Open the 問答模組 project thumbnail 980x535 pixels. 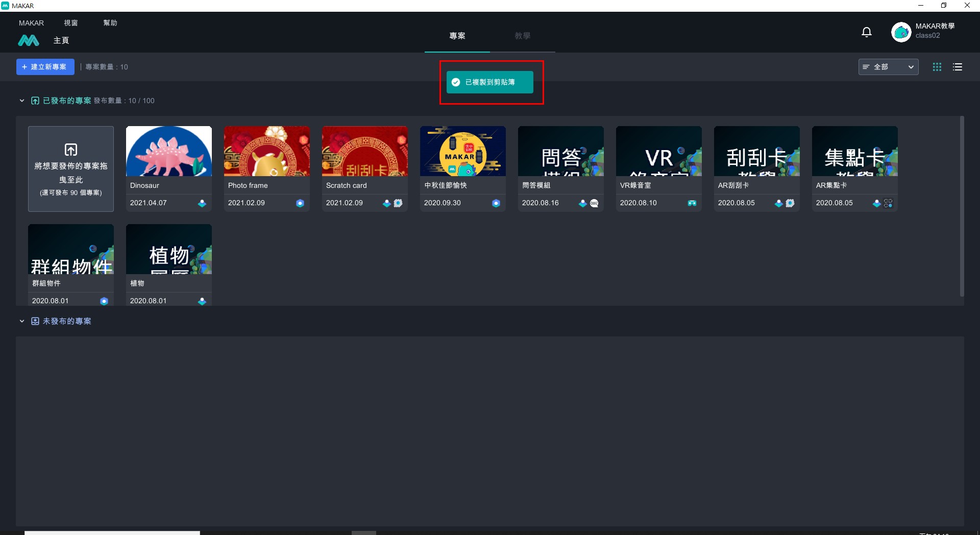(x=561, y=151)
